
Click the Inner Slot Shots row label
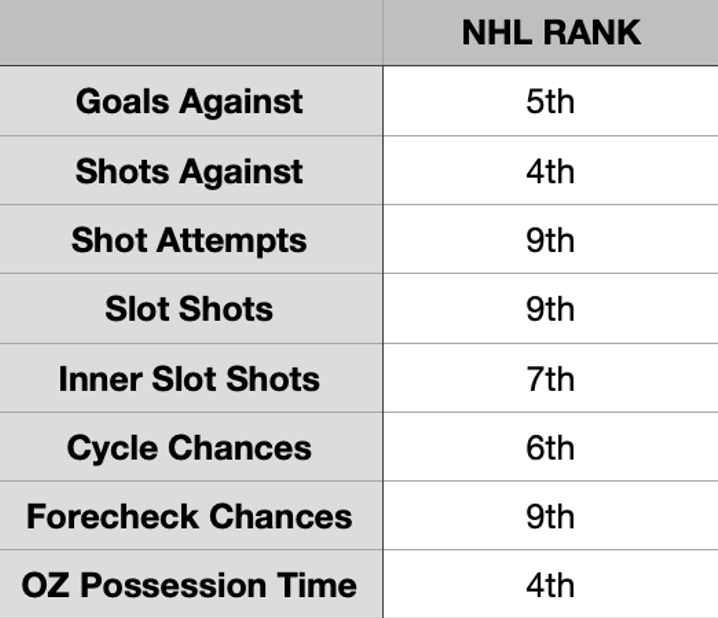click(x=189, y=379)
